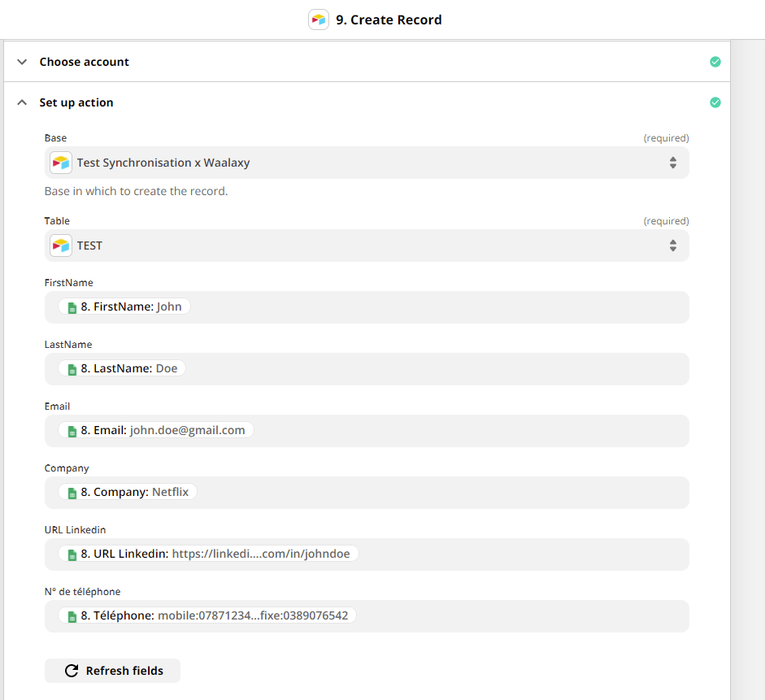Viewport: 765px width, 700px height.
Task: Click the Refresh fields button
Action: click(112, 671)
